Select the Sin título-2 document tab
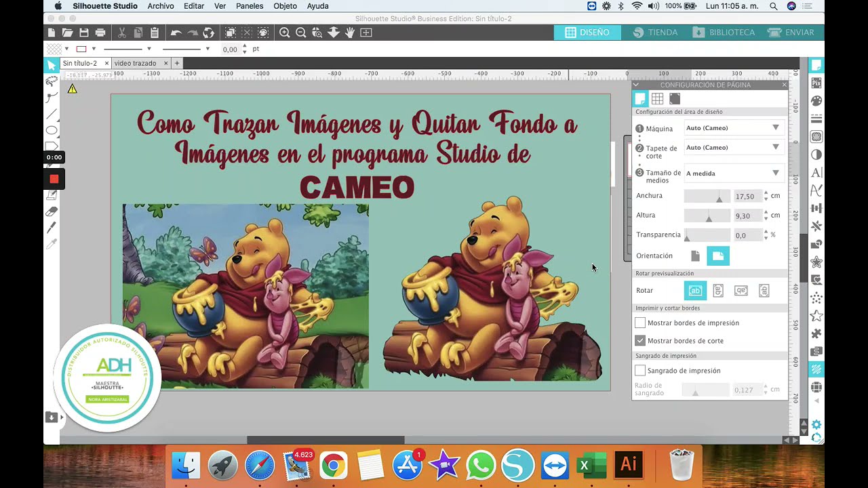The image size is (868, 488). 80,63
